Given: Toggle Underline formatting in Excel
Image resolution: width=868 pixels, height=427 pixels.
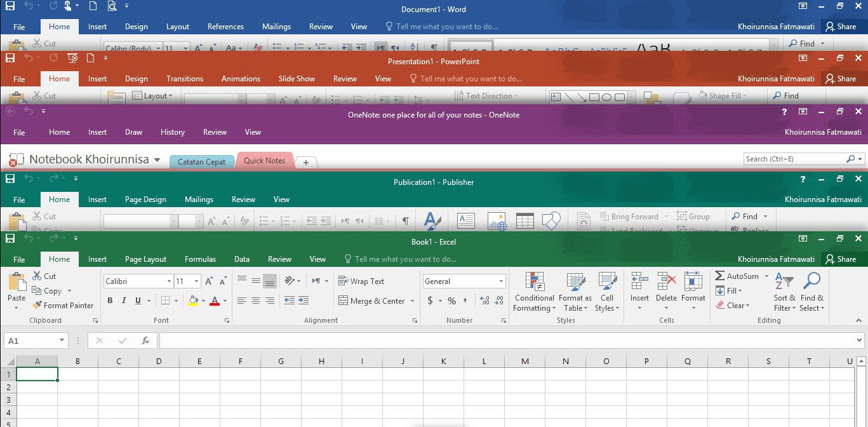Looking at the screenshot, I should point(138,301).
